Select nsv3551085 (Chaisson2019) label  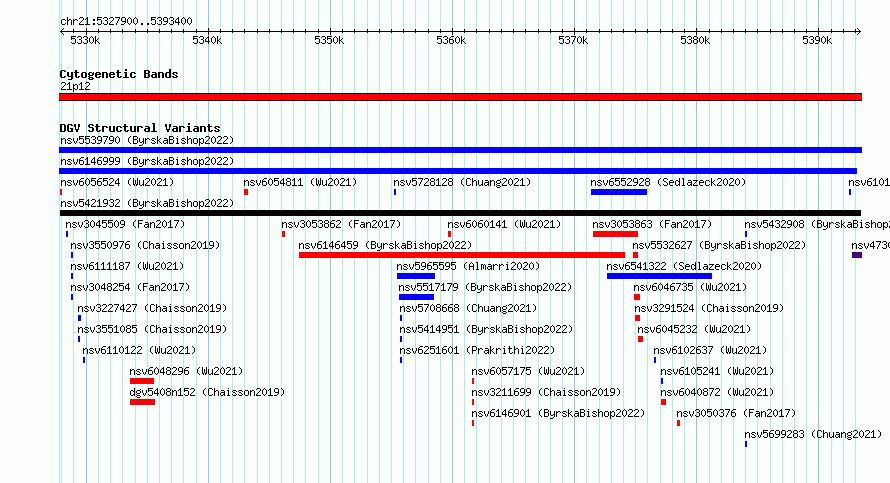(x=152, y=329)
